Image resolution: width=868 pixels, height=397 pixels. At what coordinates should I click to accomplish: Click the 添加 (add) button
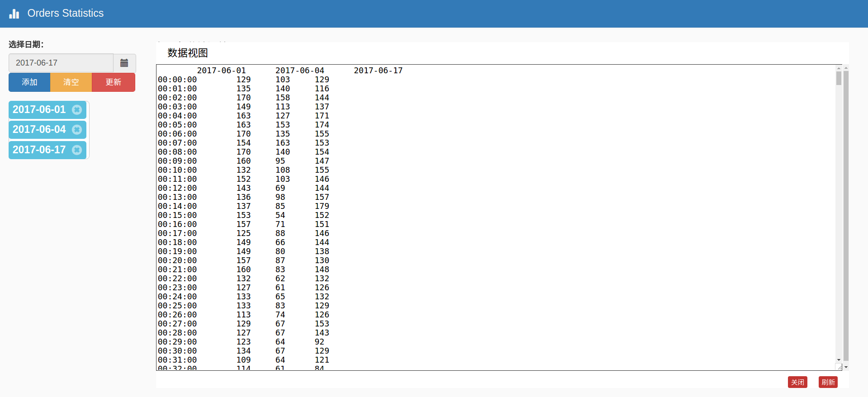(29, 82)
